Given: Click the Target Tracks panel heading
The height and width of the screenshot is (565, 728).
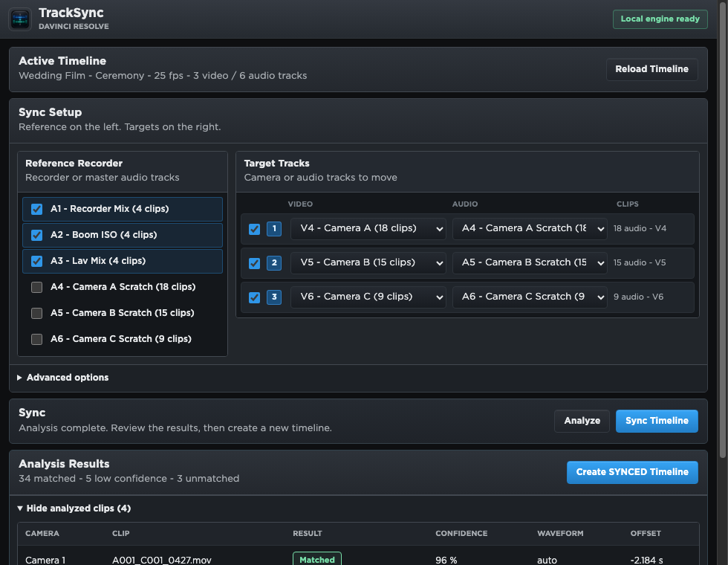Looking at the screenshot, I should [x=276, y=164].
